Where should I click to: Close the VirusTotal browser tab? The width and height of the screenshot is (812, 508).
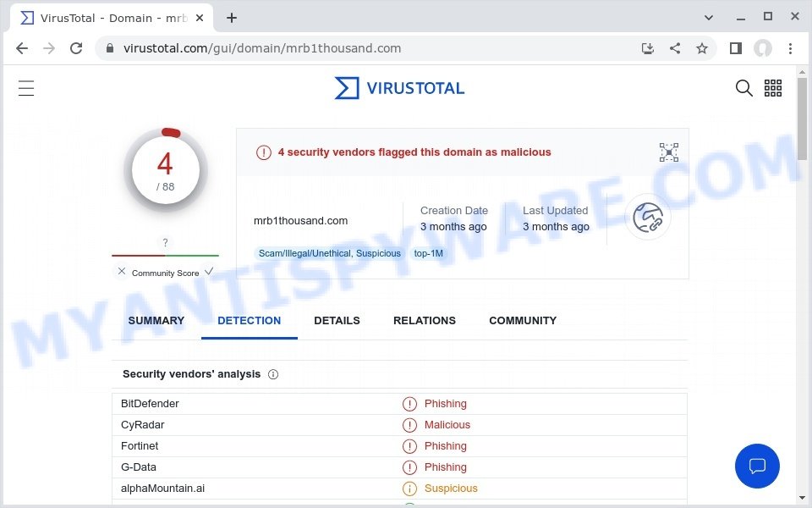(200, 18)
